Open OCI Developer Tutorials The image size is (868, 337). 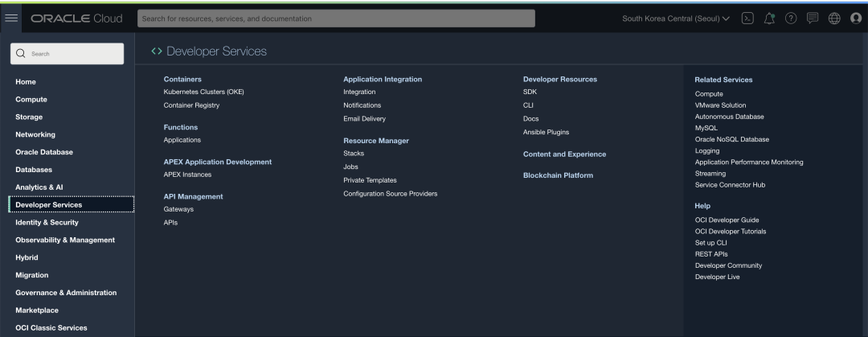(x=730, y=232)
